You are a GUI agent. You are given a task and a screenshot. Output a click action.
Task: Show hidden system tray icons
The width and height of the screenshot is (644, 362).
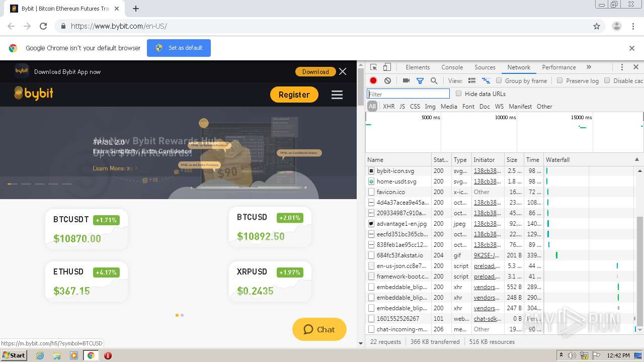click(x=561, y=355)
